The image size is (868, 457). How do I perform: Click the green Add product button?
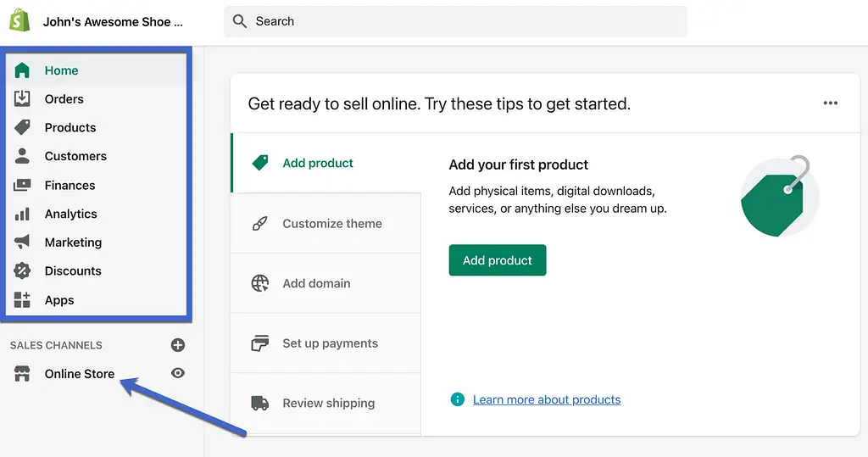497,259
